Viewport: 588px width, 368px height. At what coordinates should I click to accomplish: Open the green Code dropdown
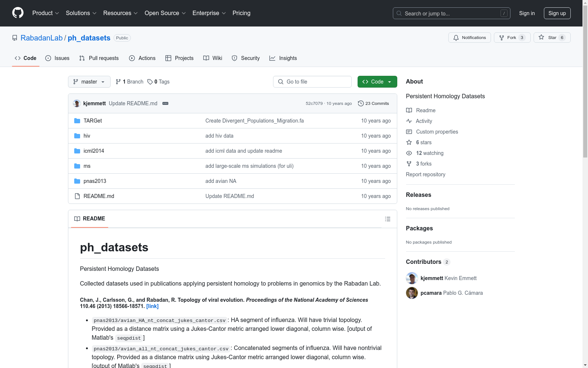point(377,82)
